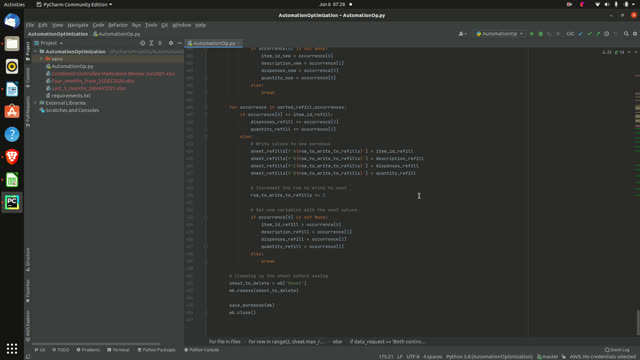Click the warnings count inspection indicator
The image size is (640, 360).
607,52
